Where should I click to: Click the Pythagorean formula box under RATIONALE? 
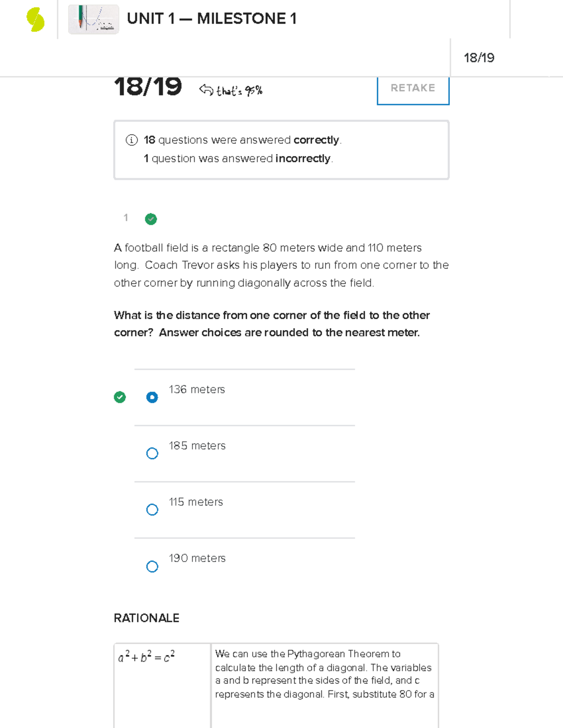[146, 656]
